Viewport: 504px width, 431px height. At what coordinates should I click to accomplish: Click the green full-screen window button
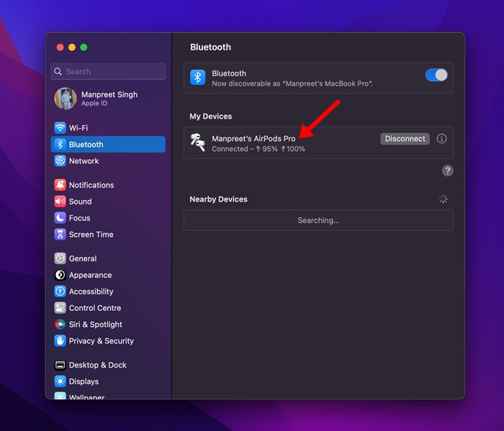(x=84, y=47)
